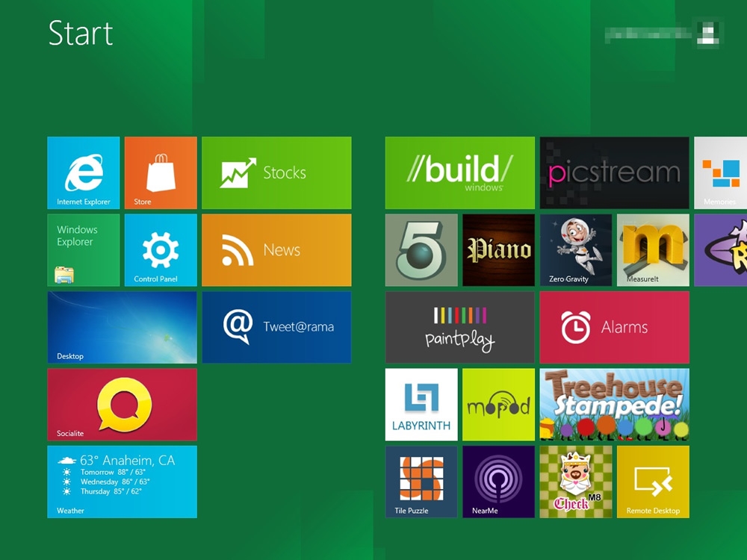The image size is (747, 560).
Task: Launch the Store shopping bag tile
Action: click(161, 173)
